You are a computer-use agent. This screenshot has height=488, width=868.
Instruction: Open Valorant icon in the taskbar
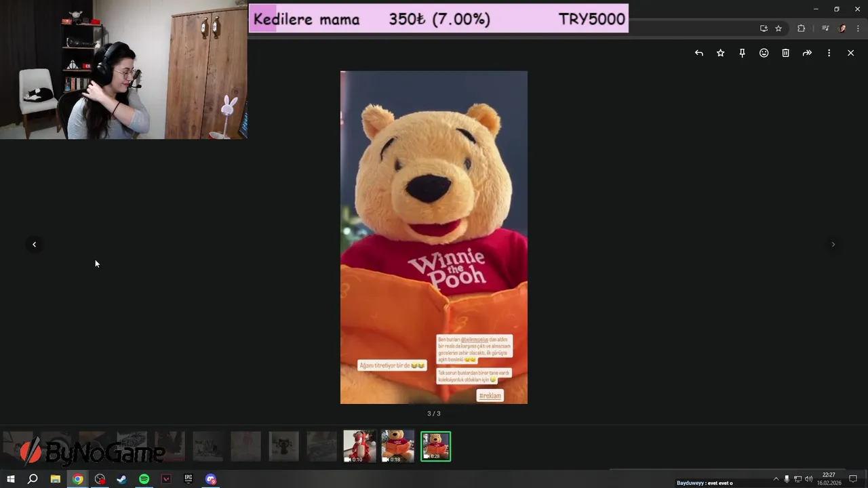coord(166,479)
